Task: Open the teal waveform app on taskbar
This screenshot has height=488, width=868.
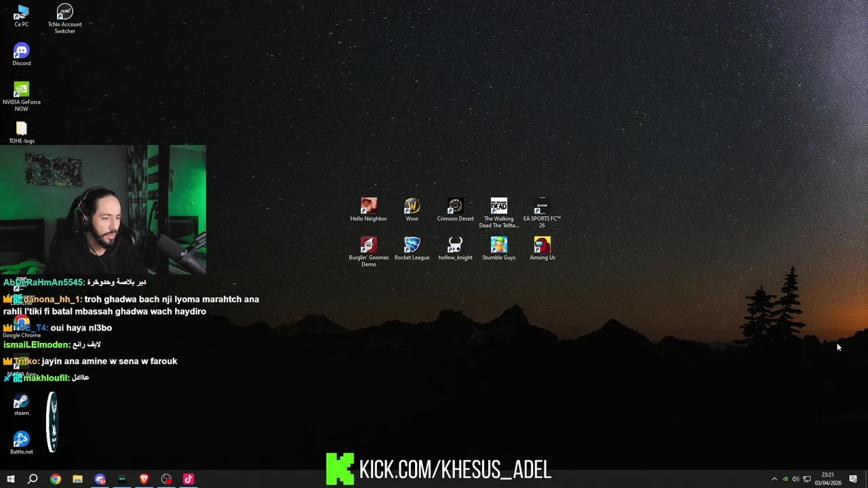Action: (x=122, y=479)
